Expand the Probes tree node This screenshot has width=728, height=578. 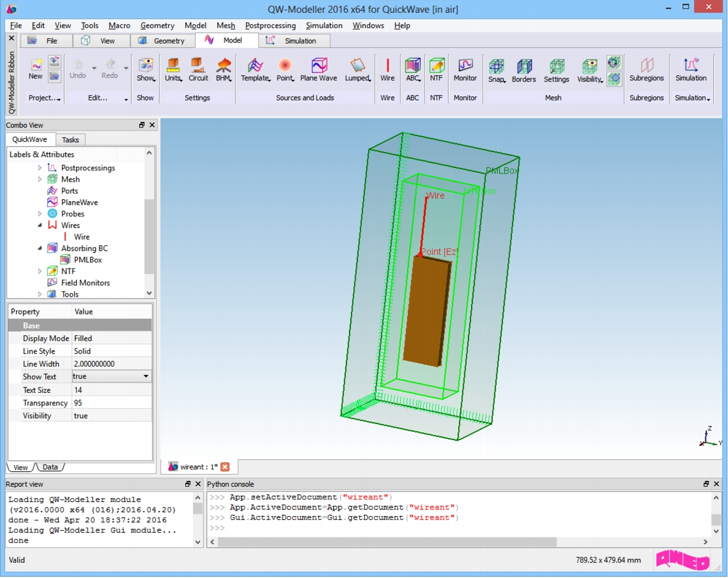click(40, 213)
